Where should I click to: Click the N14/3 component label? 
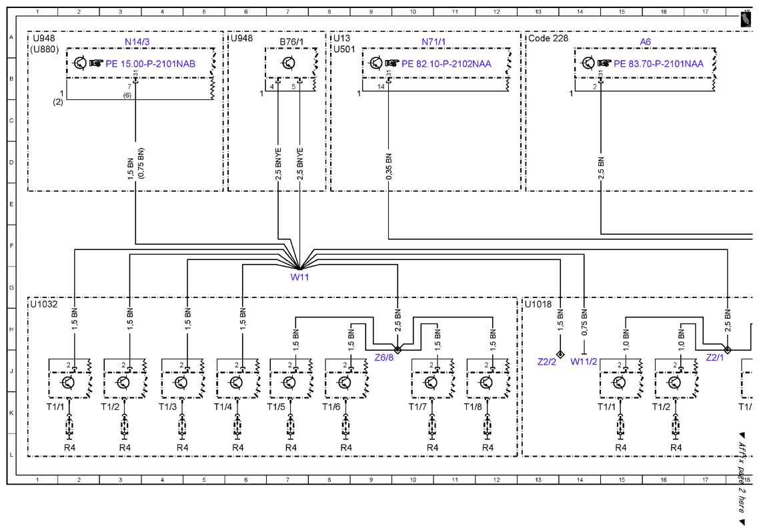(137, 42)
